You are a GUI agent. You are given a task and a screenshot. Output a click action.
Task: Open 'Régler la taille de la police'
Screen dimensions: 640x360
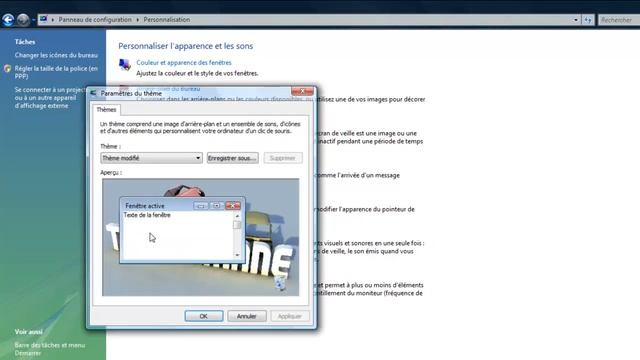click(56, 72)
